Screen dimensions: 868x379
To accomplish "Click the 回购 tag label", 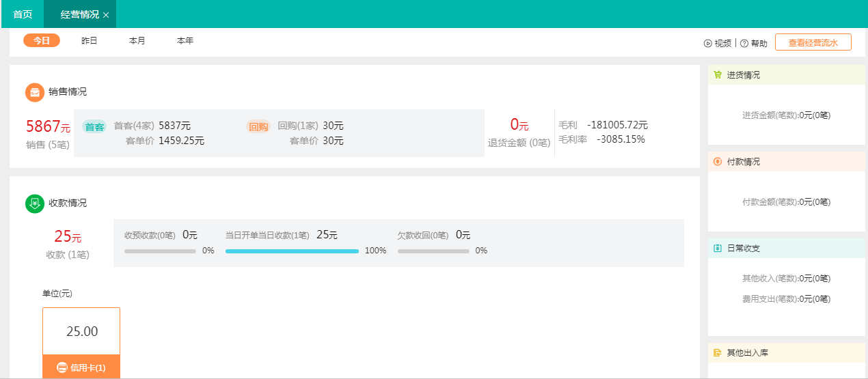I will (x=258, y=126).
